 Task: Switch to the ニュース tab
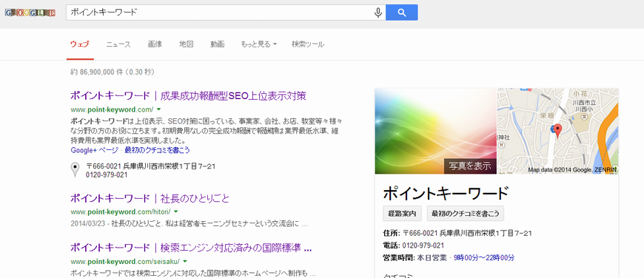coord(118,44)
